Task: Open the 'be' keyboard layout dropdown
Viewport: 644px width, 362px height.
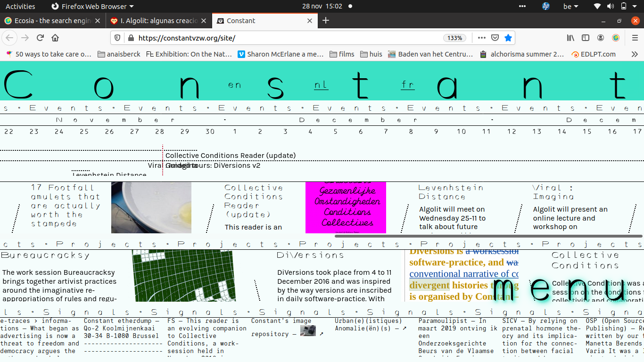Action: point(571,6)
